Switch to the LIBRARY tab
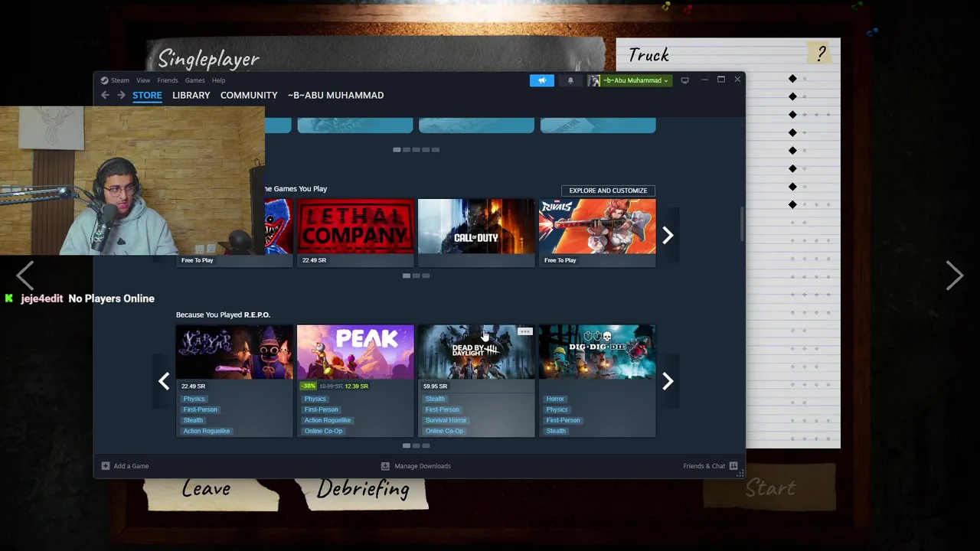The height and width of the screenshot is (551, 980). coord(191,96)
